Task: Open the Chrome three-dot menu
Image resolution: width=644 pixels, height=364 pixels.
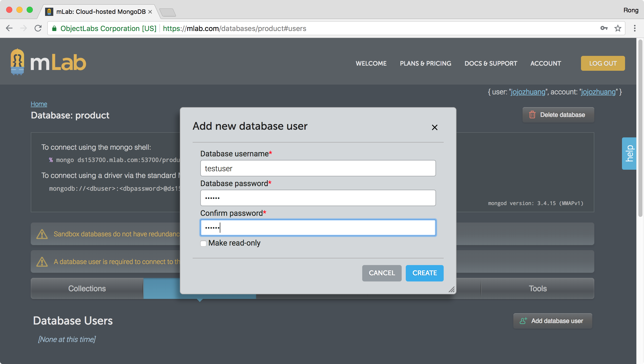Action: pyautogui.click(x=635, y=28)
